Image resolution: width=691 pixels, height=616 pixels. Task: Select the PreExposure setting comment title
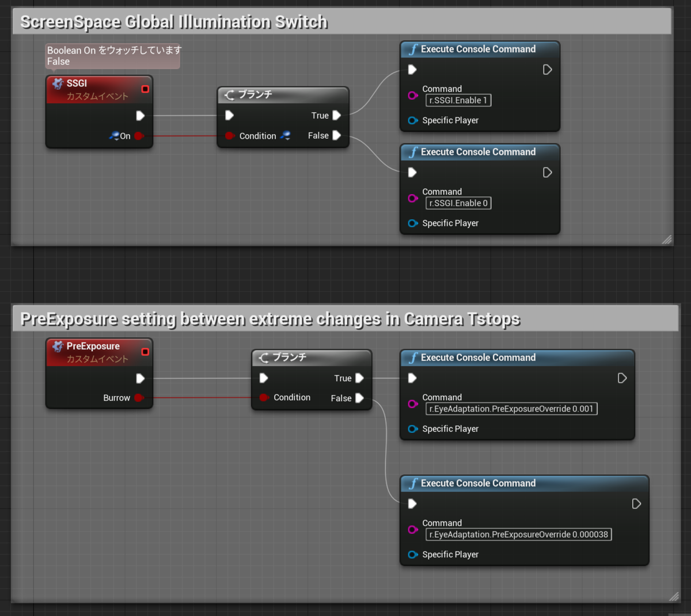270,319
